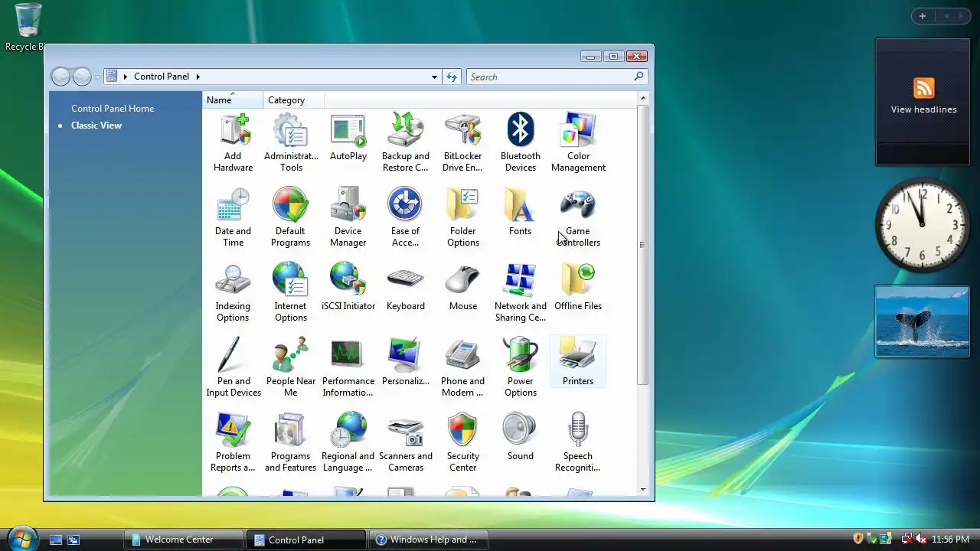Viewport: 980px width, 551px height.
Task: Open Network and Sharing Center
Action: [x=521, y=292]
